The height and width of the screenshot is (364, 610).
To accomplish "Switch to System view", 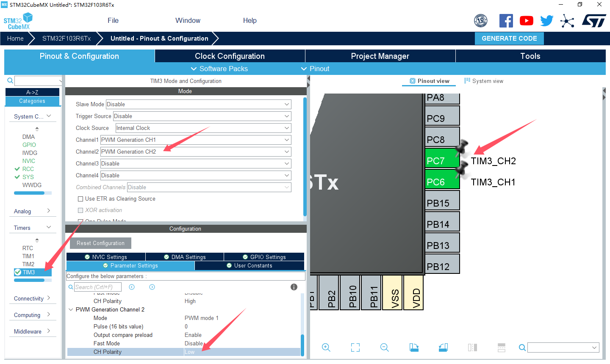I will point(484,81).
